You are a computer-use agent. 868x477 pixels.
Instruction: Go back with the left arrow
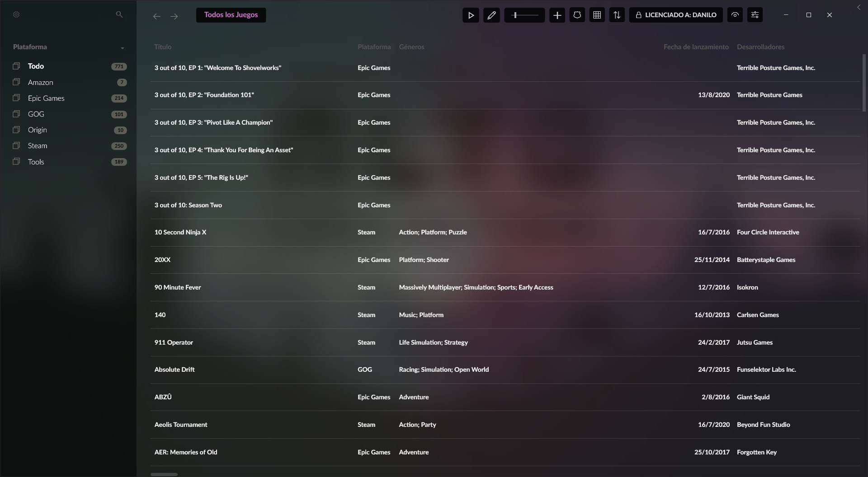pos(157,16)
